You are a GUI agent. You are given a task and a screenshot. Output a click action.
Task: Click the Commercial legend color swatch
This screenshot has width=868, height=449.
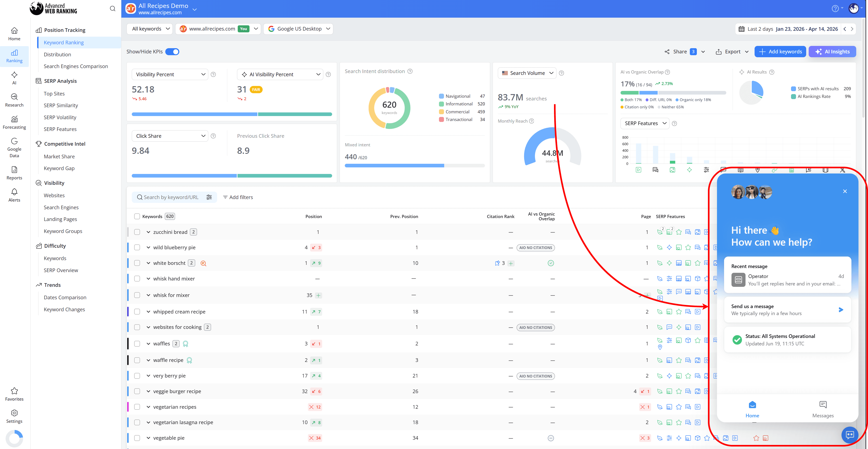click(441, 112)
